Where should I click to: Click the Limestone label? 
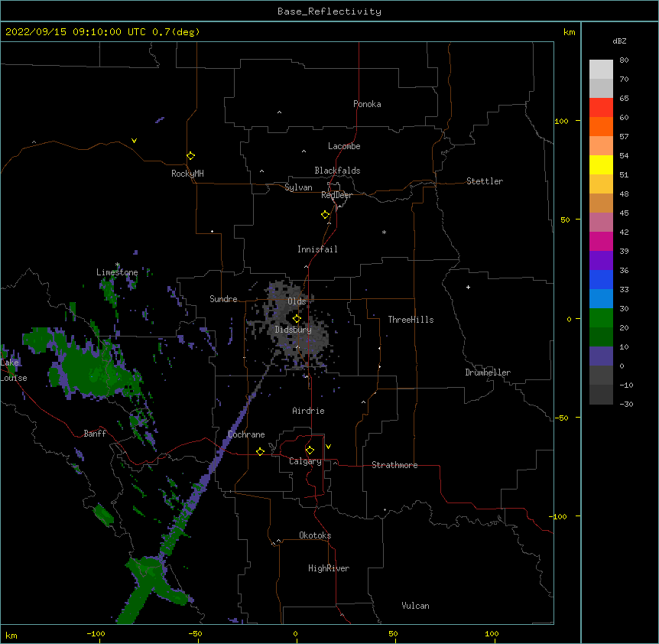coord(117,272)
